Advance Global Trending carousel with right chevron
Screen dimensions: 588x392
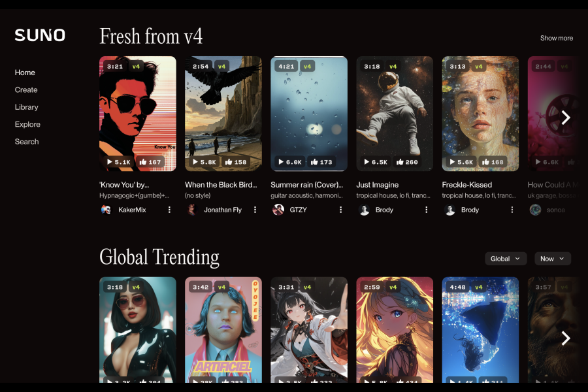[x=566, y=338]
